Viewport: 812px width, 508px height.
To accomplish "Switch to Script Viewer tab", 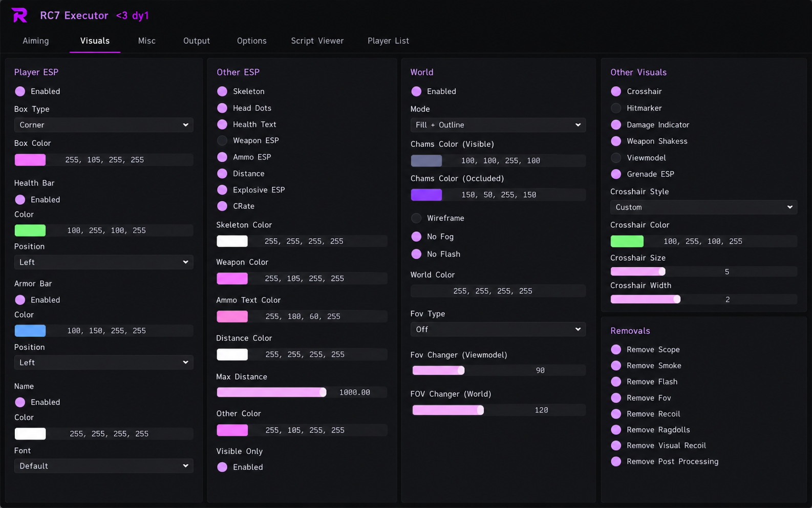I will coord(317,41).
